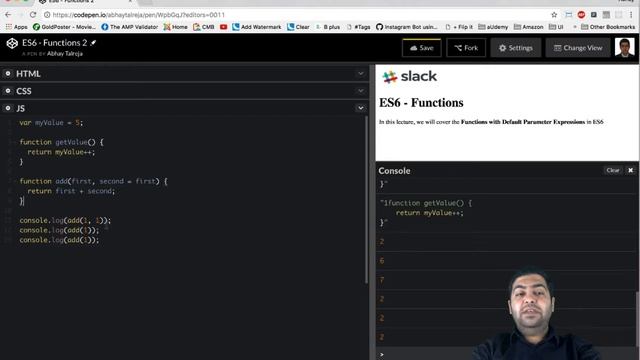Open the Clear bookmark
Viewport: 640px width, 360px height.
pyautogui.click(x=298, y=27)
